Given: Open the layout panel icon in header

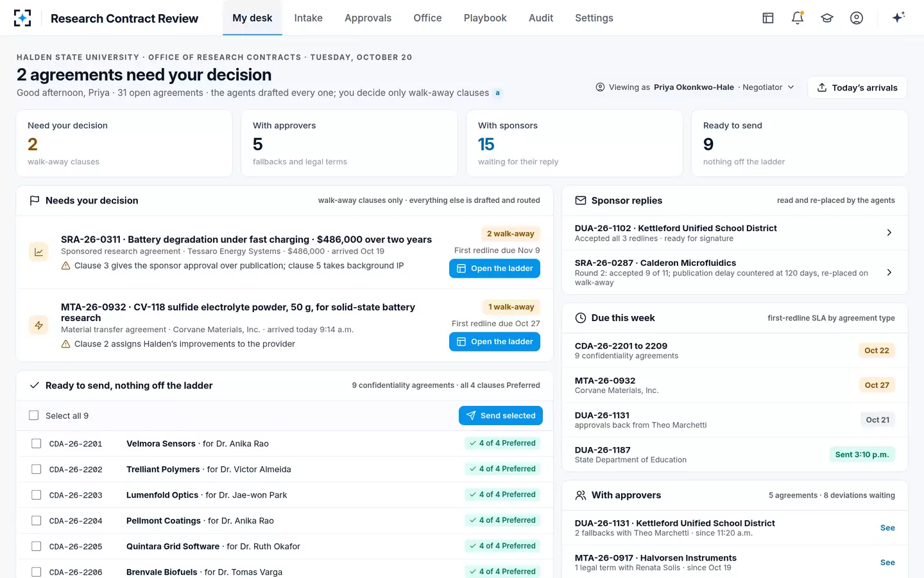Looking at the screenshot, I should pyautogui.click(x=768, y=18).
